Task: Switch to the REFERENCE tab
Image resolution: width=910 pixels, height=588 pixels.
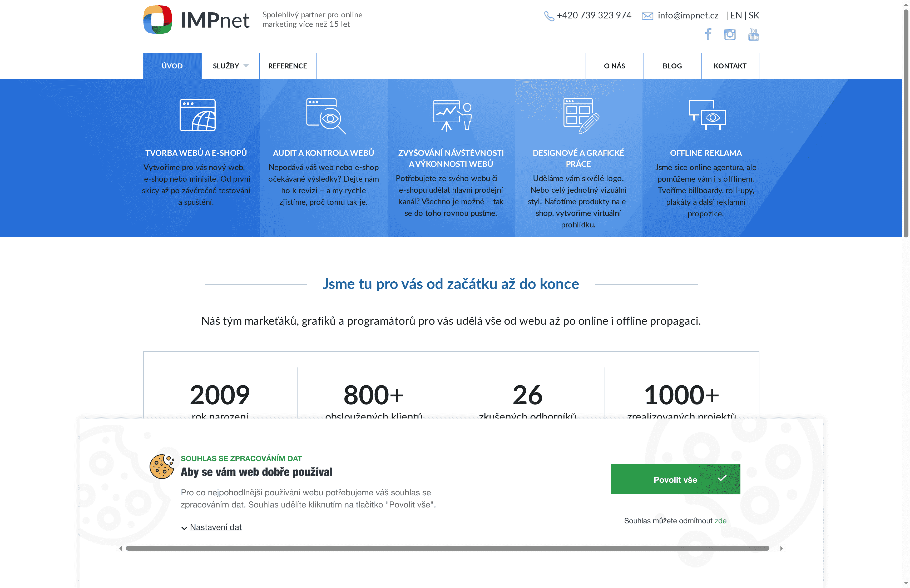Action: pyautogui.click(x=288, y=66)
